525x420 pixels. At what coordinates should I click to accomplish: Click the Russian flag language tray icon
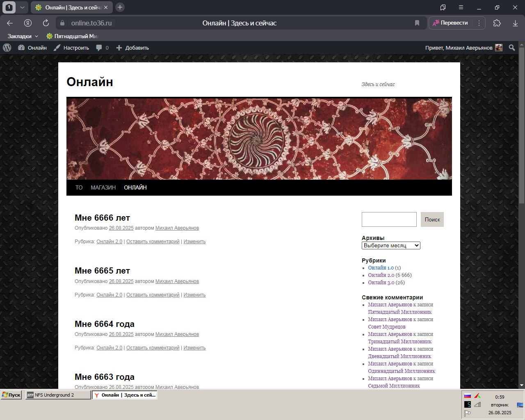point(468,396)
